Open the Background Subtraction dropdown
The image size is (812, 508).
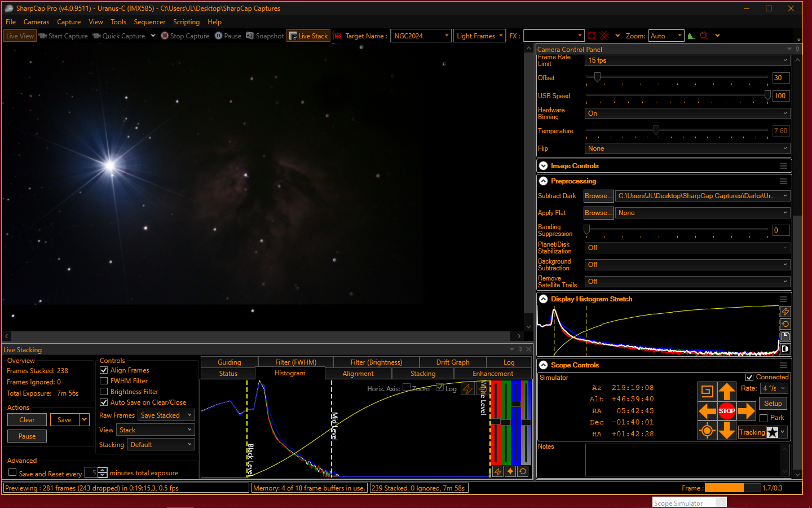pyautogui.click(x=687, y=265)
